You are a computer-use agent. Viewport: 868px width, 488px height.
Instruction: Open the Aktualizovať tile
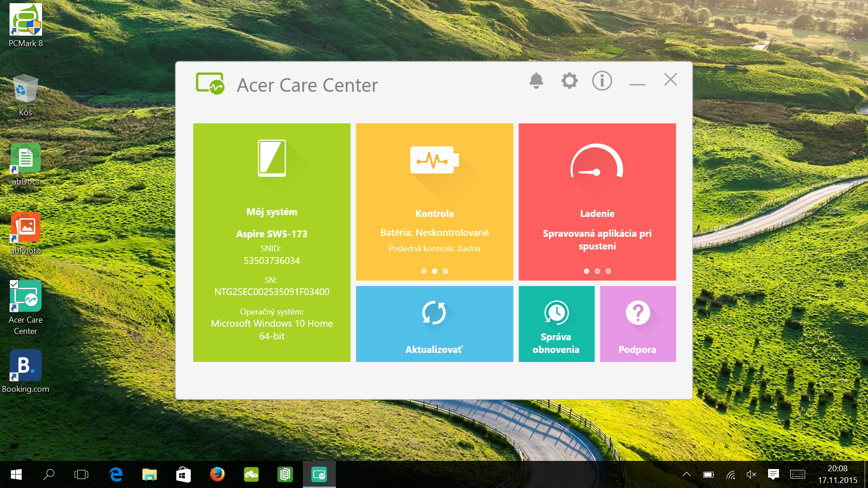[x=434, y=324]
